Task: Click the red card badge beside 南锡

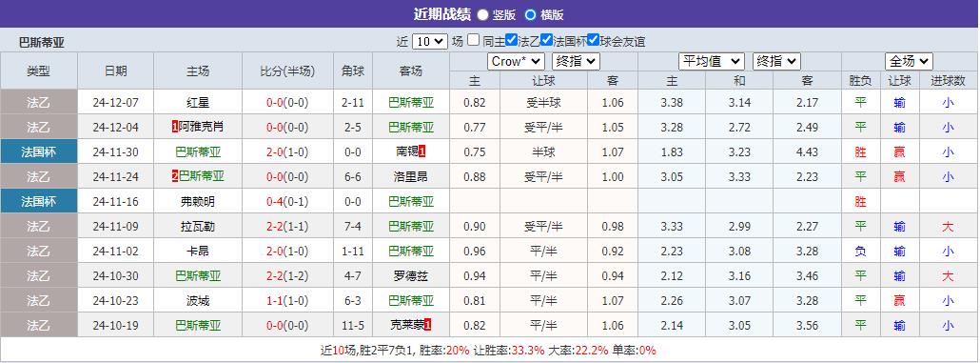Action: pos(421,152)
